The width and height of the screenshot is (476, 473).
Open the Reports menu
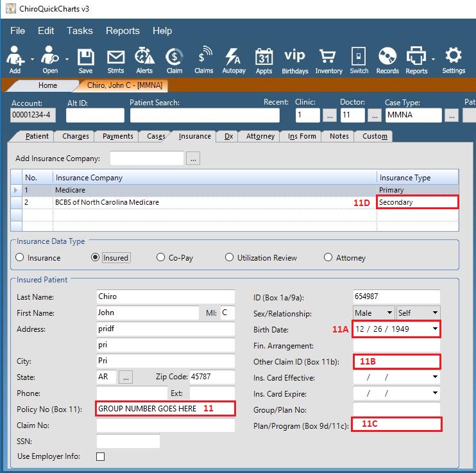[x=123, y=31]
